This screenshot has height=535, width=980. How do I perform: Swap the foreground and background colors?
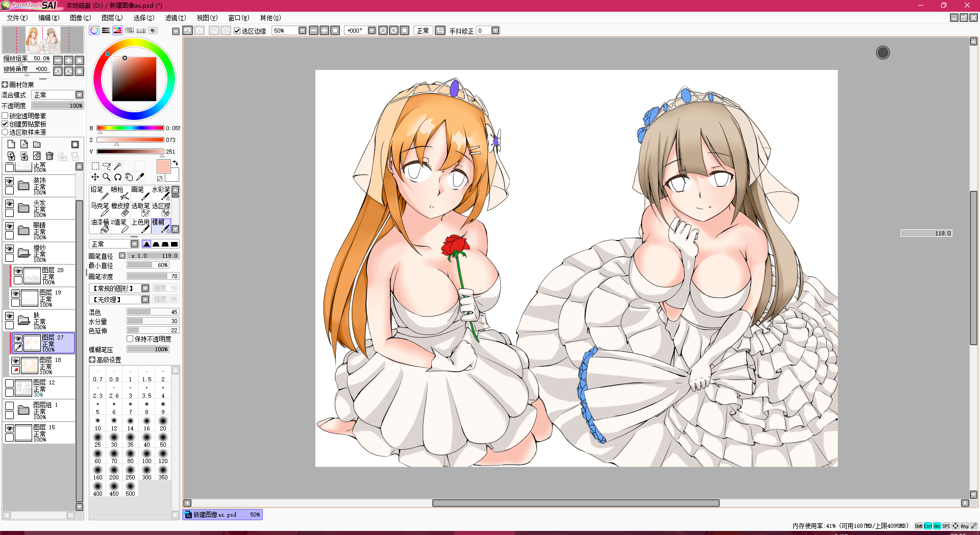(x=176, y=163)
